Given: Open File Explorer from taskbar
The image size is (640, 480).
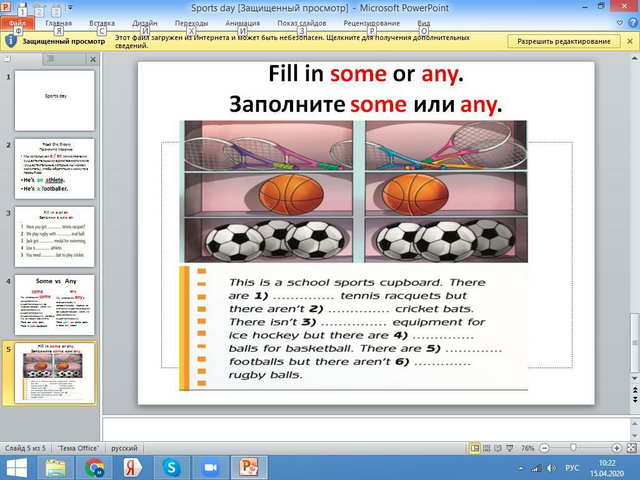Looking at the screenshot, I should click(x=56, y=467).
